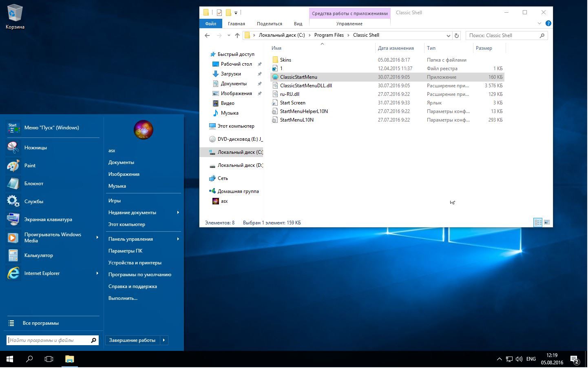Switch Explorer to details view icon

538,222
